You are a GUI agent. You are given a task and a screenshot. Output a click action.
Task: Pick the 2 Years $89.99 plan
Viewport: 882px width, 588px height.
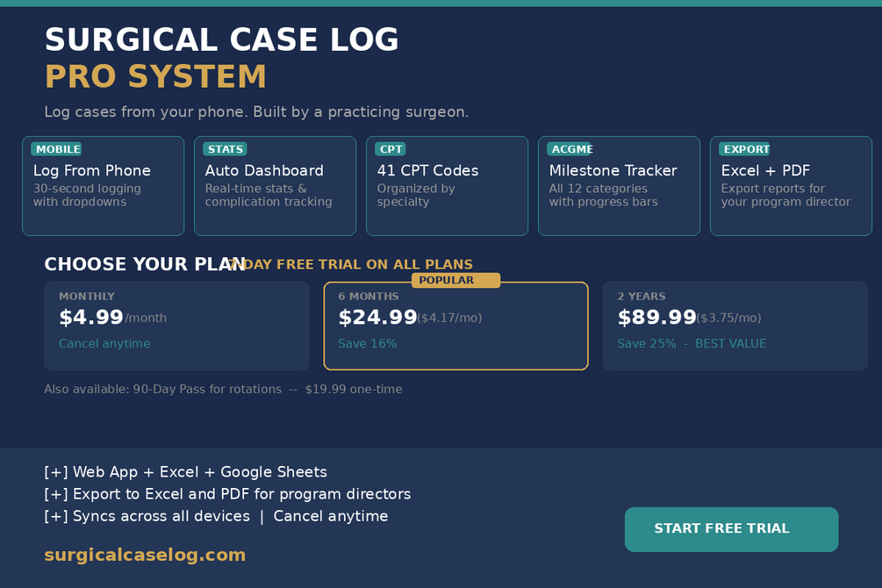click(x=735, y=326)
